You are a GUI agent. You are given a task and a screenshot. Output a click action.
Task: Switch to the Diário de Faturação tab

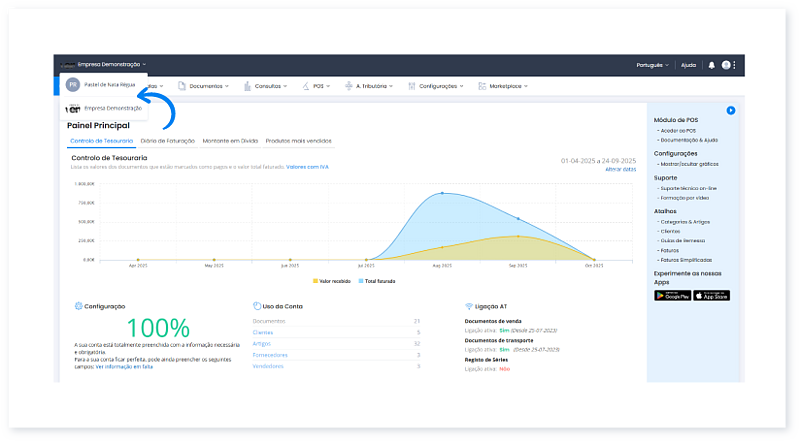tap(168, 141)
